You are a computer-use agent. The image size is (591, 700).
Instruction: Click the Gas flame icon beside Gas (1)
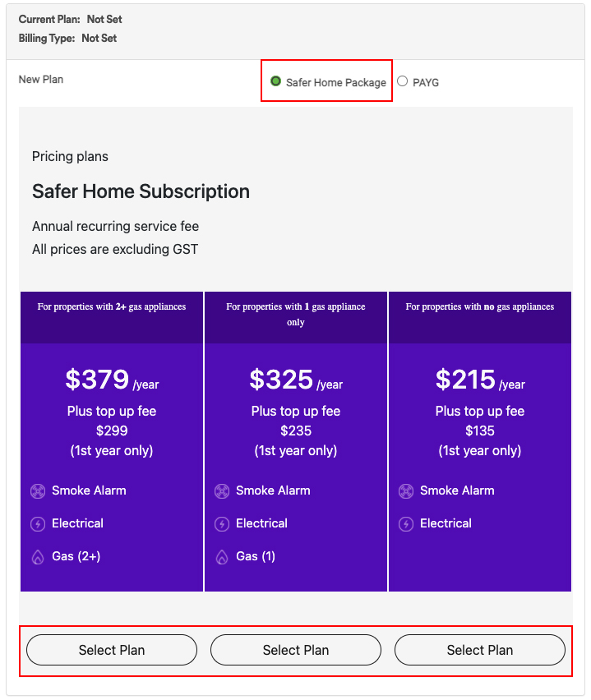click(x=222, y=557)
